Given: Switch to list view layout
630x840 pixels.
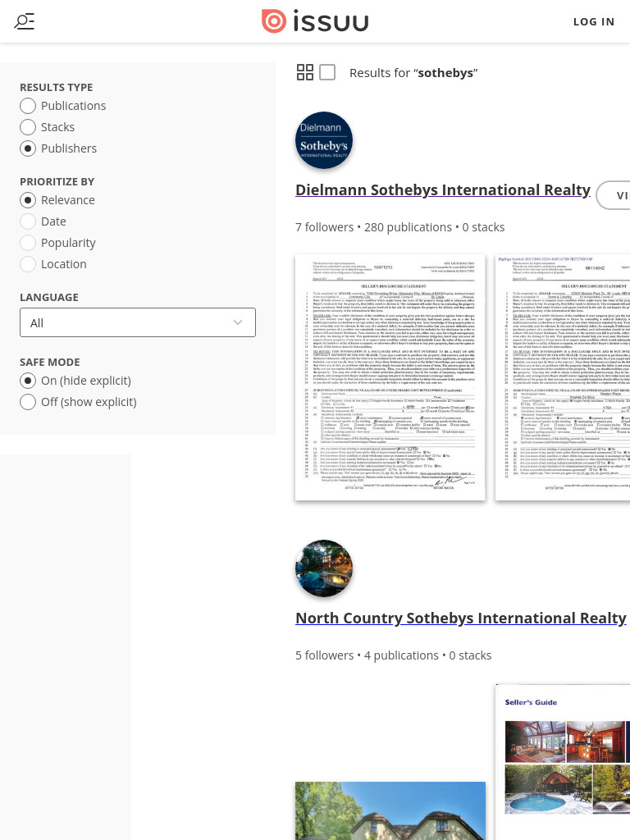Looking at the screenshot, I should tap(327, 72).
